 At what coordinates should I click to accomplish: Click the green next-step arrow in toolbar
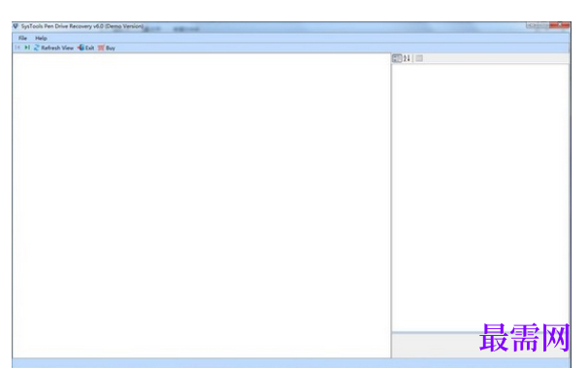[x=27, y=48]
